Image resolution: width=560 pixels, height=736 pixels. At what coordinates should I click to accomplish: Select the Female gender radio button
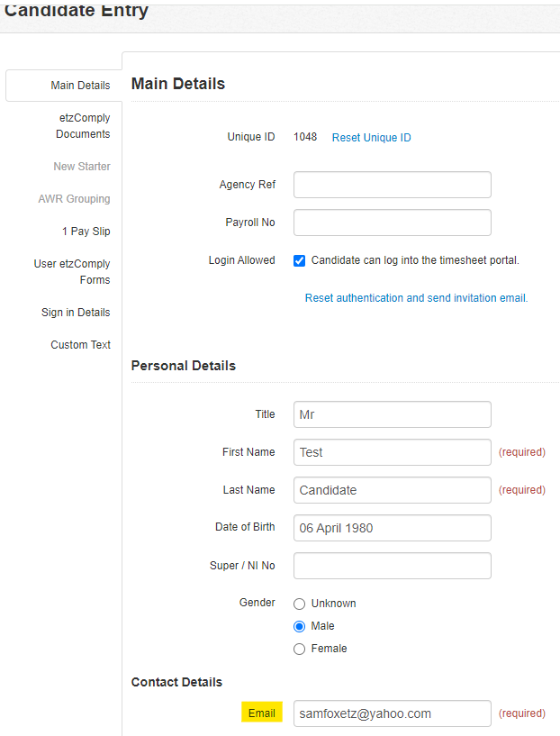pos(299,649)
